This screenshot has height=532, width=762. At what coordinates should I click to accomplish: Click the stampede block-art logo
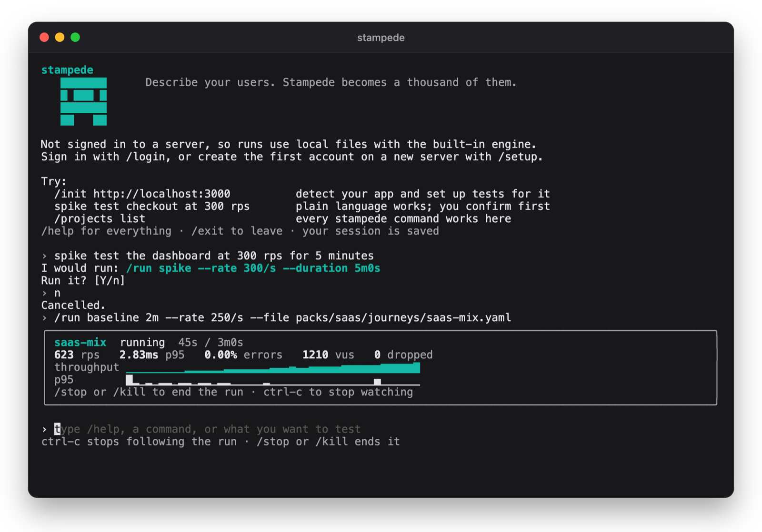coord(83,101)
